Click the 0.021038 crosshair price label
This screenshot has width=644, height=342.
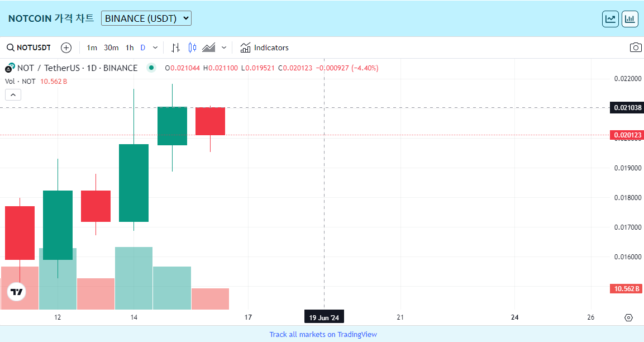click(x=627, y=108)
